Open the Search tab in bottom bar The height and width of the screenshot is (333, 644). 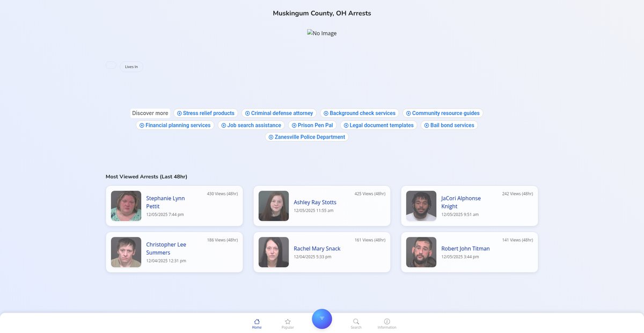[x=356, y=323]
